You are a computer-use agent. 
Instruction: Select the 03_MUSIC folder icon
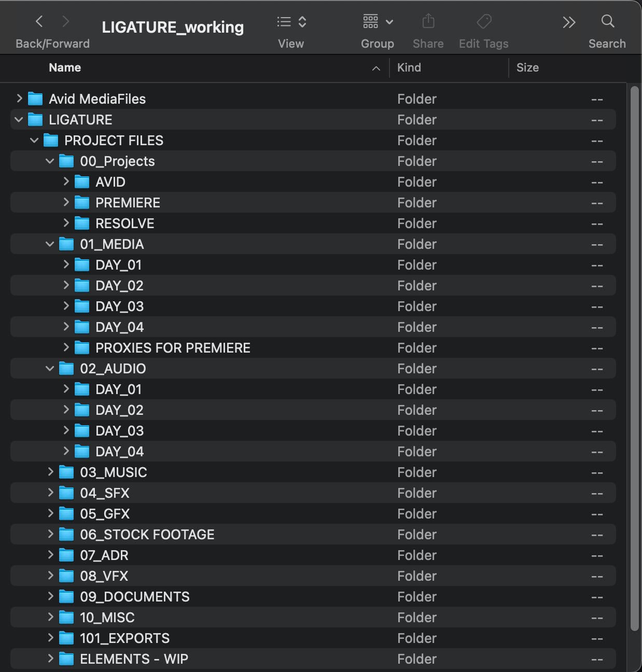coord(66,472)
